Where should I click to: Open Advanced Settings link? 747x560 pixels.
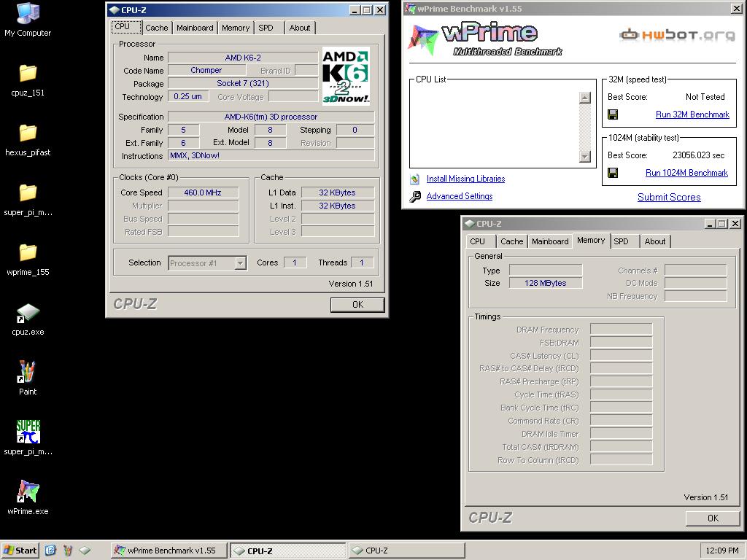460,196
